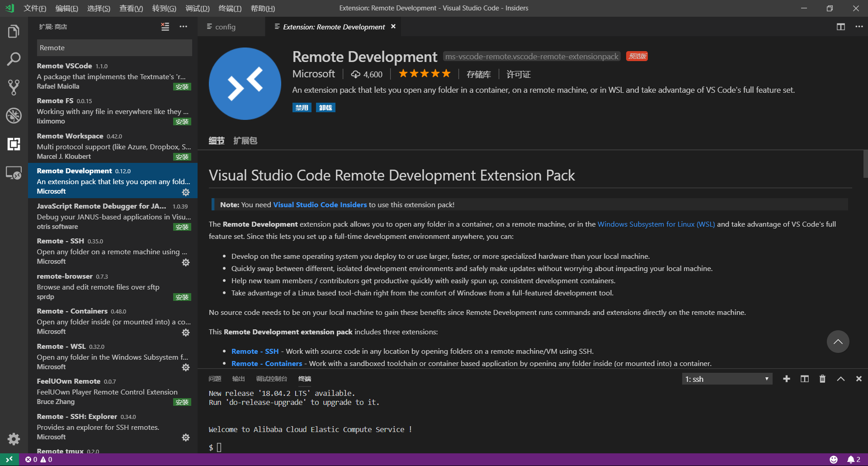
Task: Click the readme vertical scrollbar
Action: pos(865,164)
